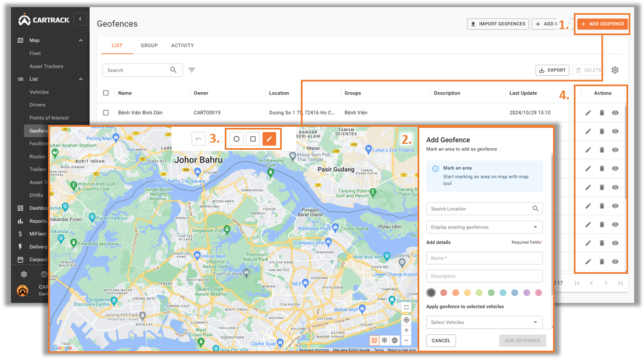Check the box for Bệnh Viện Bình Dân
The height and width of the screenshot is (360, 644).
coord(106,113)
